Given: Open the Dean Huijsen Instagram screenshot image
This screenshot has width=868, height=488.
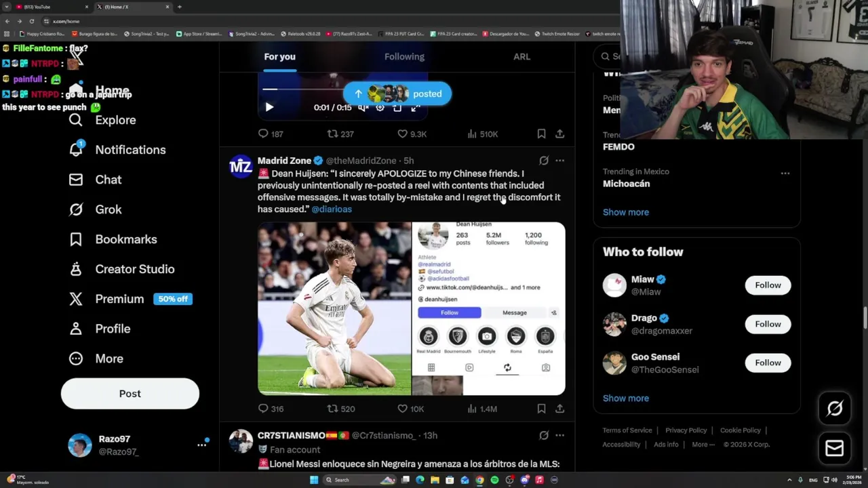Looking at the screenshot, I should click(489, 308).
